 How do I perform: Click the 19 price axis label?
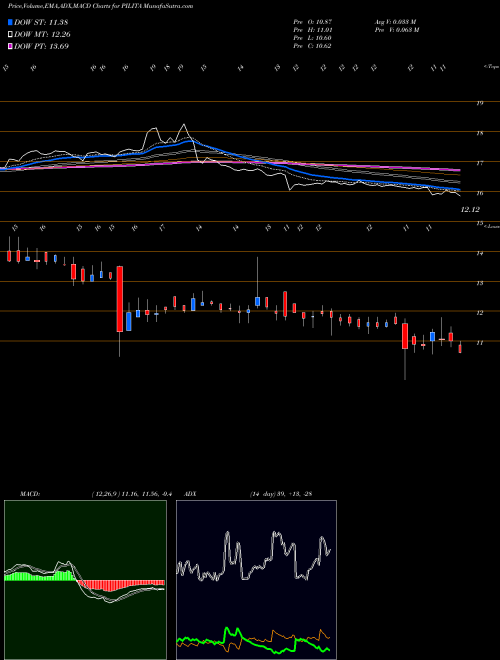(479, 103)
